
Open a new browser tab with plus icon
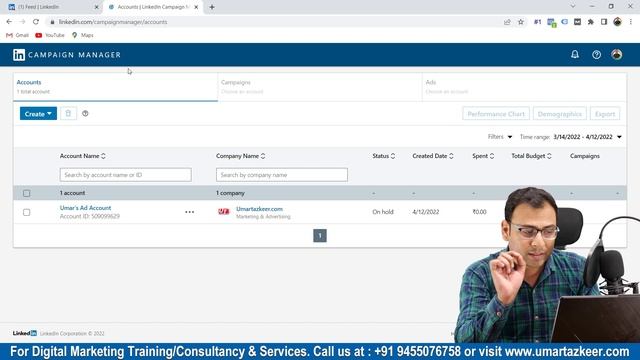coord(212,7)
